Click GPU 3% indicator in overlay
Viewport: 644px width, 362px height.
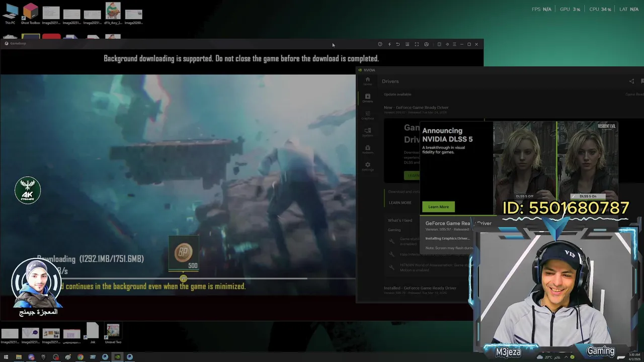click(570, 9)
